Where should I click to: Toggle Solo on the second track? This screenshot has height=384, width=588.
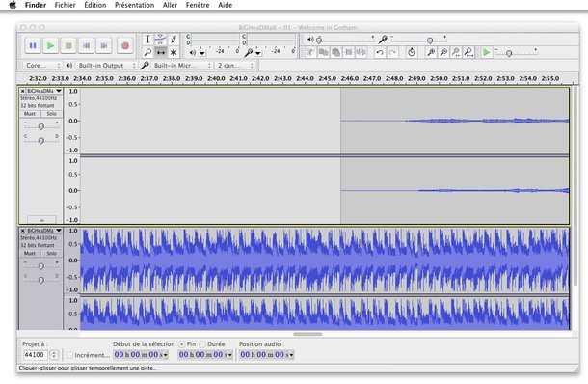pos(52,253)
